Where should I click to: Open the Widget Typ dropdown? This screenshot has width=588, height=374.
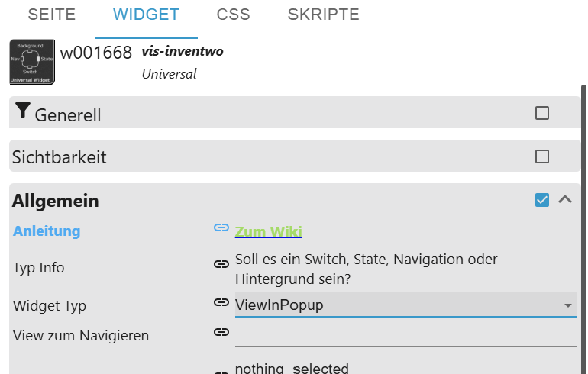405,305
